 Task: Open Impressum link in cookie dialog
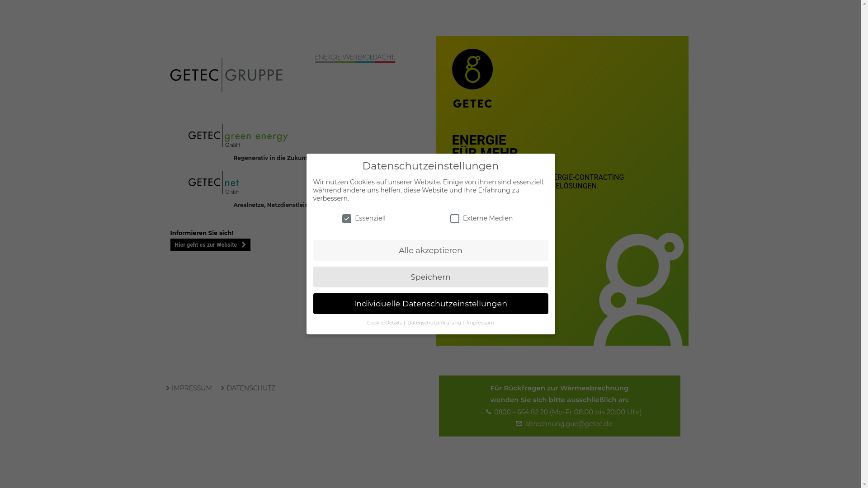(x=480, y=323)
